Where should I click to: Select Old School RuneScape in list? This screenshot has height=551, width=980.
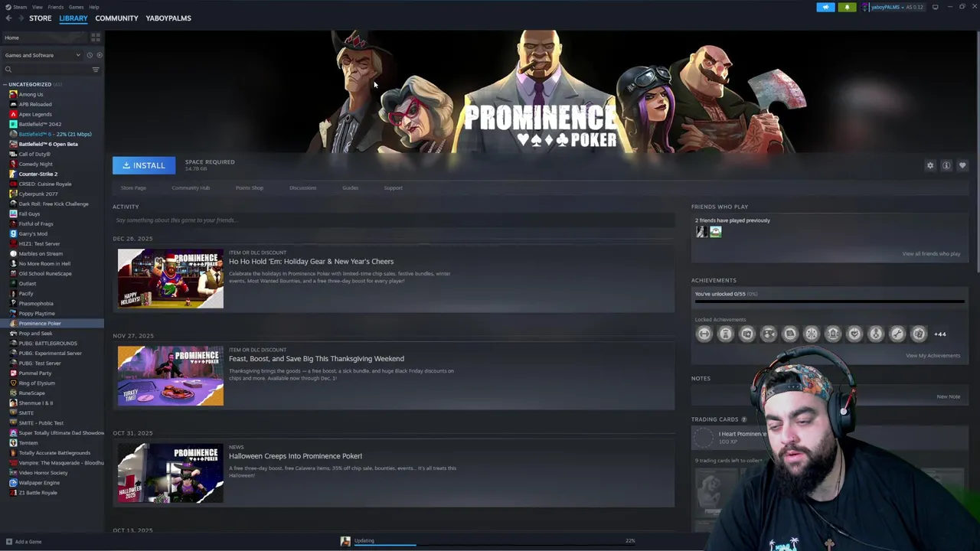(52, 273)
